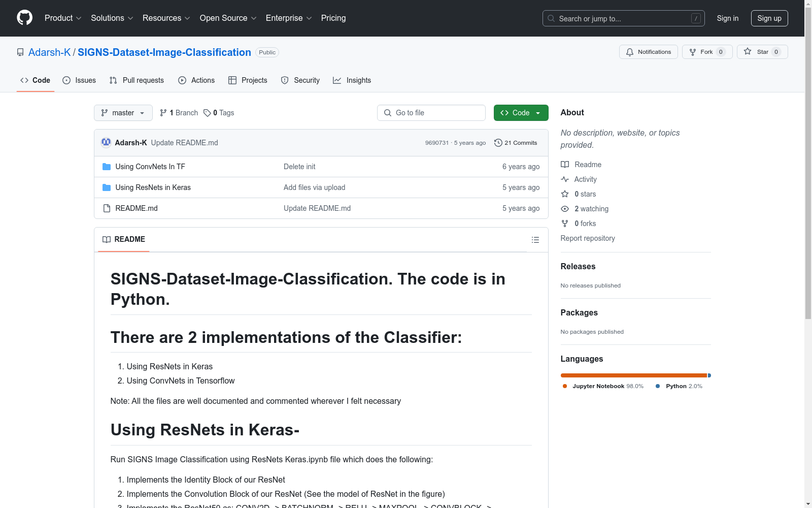This screenshot has width=812, height=508.
Task: Switch to the Security tab
Action: (300, 80)
